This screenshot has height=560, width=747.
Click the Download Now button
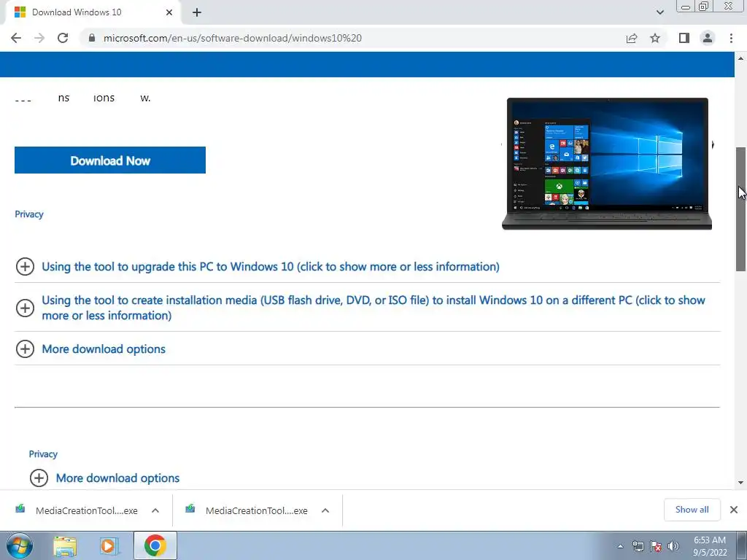(110, 160)
